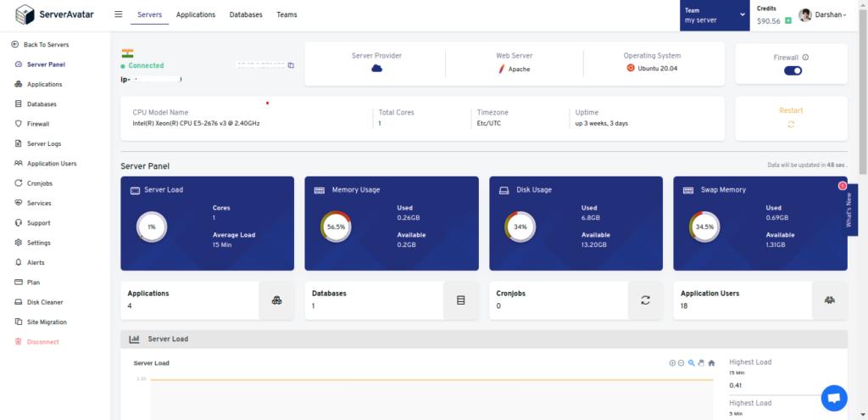Toggle the Firewall switch off
Viewport: 868px width, 420px height.
click(x=793, y=70)
